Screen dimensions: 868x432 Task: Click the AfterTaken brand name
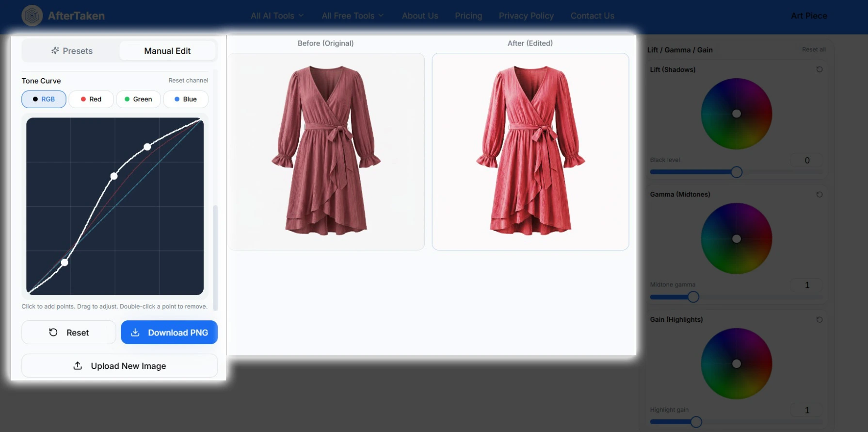[76, 16]
